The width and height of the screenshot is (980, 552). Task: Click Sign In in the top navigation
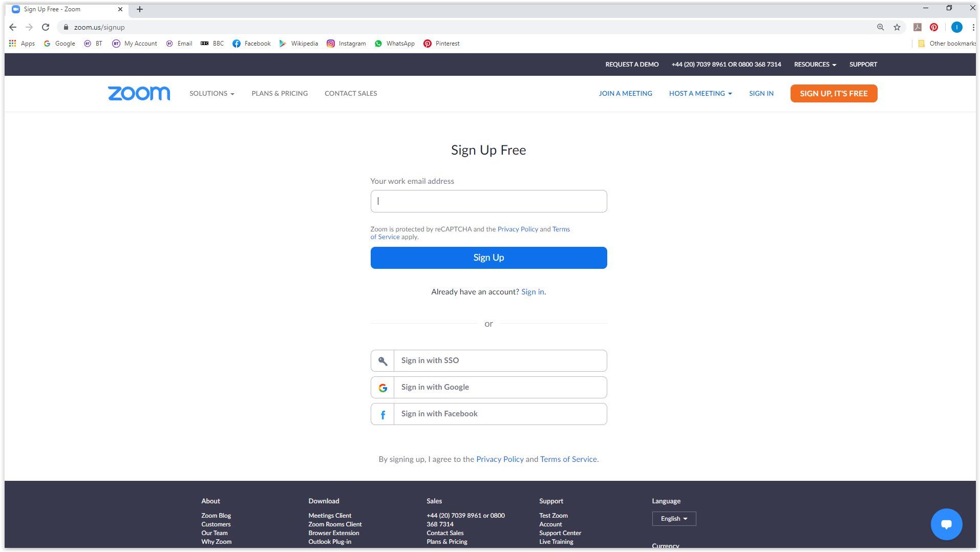[761, 93]
